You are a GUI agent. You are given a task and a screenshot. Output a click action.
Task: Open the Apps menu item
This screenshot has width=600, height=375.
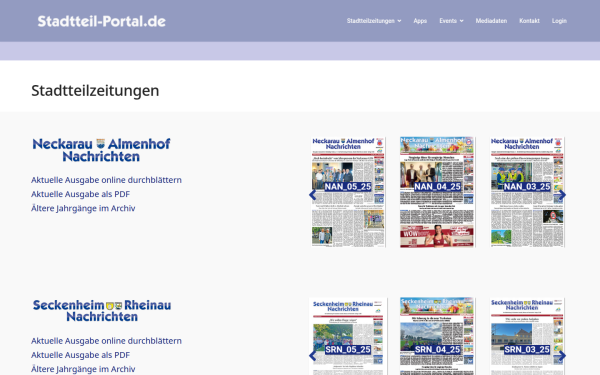point(420,21)
